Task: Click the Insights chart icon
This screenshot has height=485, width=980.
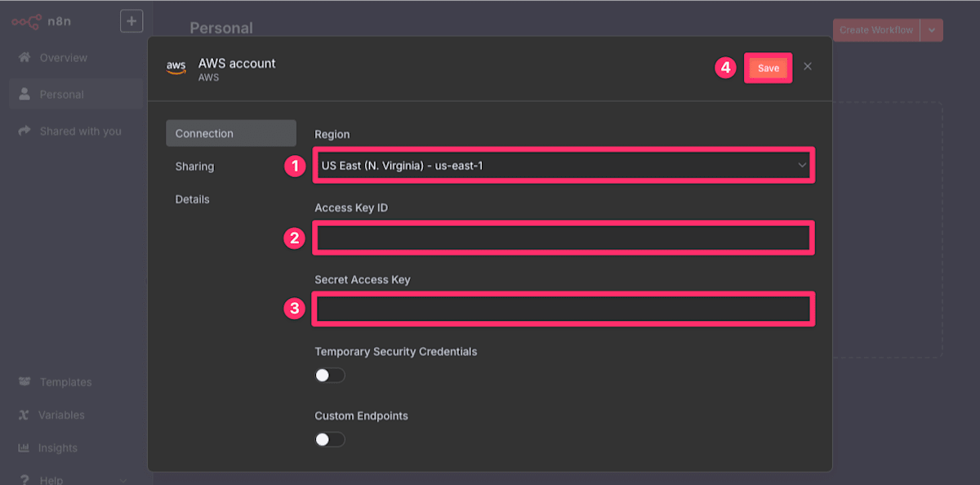Action: (24, 447)
